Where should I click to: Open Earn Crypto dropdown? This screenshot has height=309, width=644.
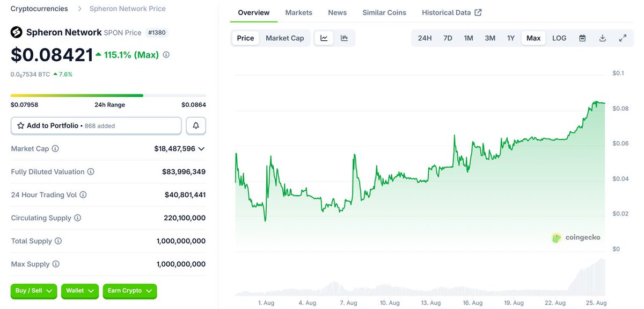pos(130,291)
